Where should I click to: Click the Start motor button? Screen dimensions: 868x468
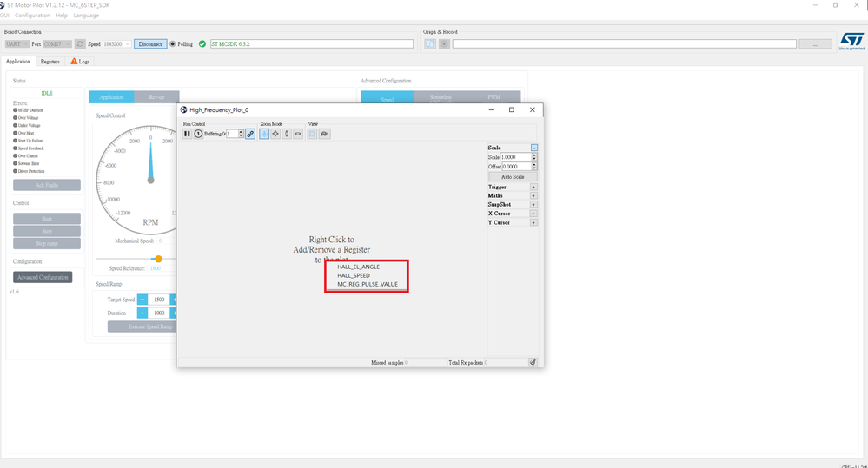[x=47, y=219]
